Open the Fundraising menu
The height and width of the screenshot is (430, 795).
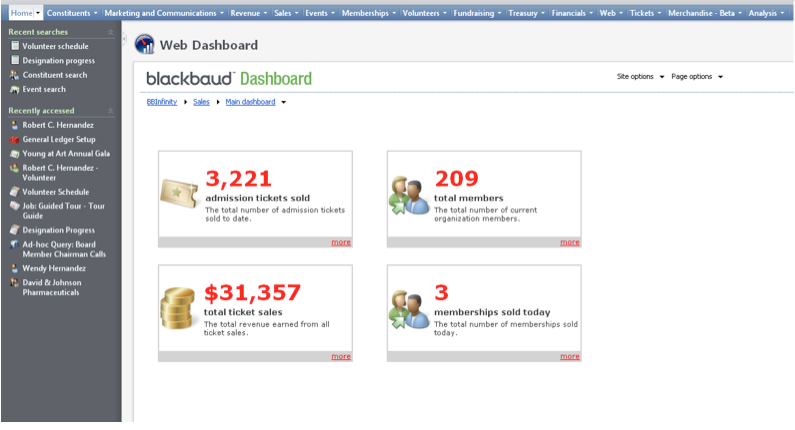click(x=477, y=13)
